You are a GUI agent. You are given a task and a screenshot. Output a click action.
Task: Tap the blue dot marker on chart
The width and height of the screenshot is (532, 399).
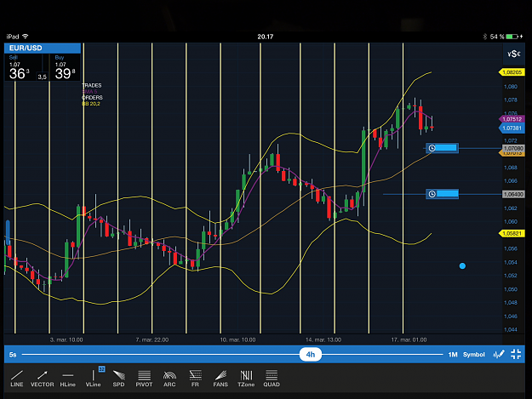pyautogui.click(x=462, y=266)
